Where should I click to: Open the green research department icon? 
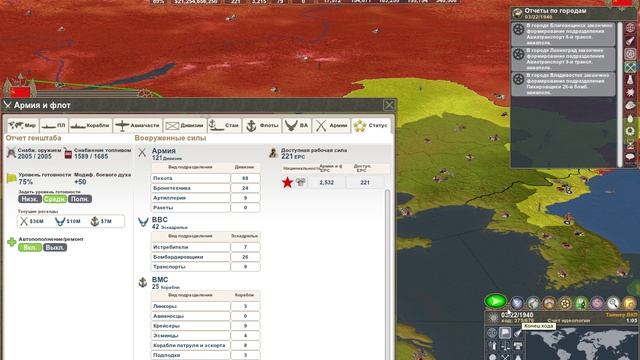581,303
